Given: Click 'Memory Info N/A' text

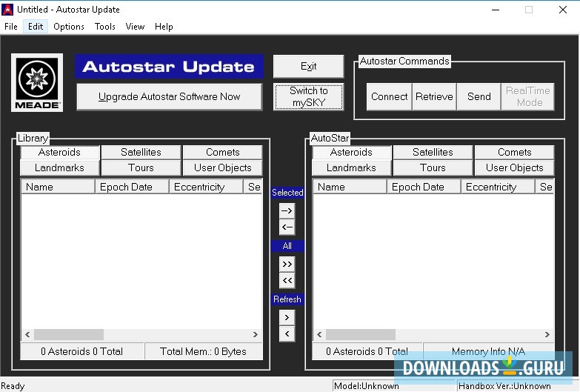Looking at the screenshot, I should point(488,351).
